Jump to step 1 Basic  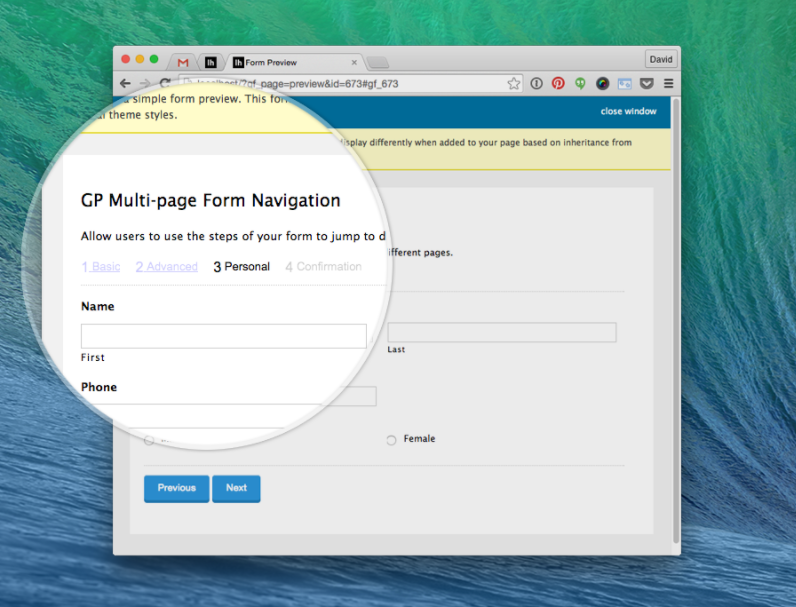(101, 266)
